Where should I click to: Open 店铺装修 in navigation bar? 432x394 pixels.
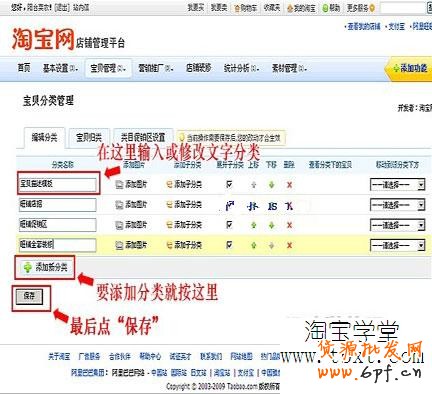tap(199, 68)
